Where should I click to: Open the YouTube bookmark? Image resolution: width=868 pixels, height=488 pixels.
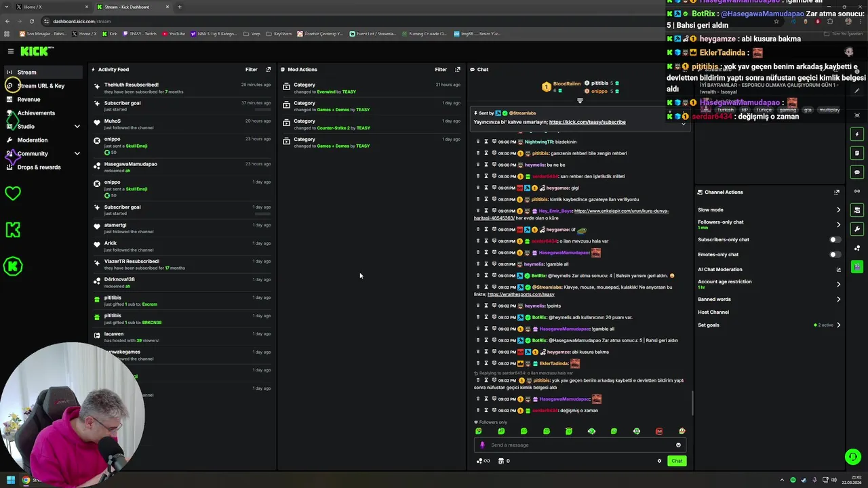coord(174,34)
